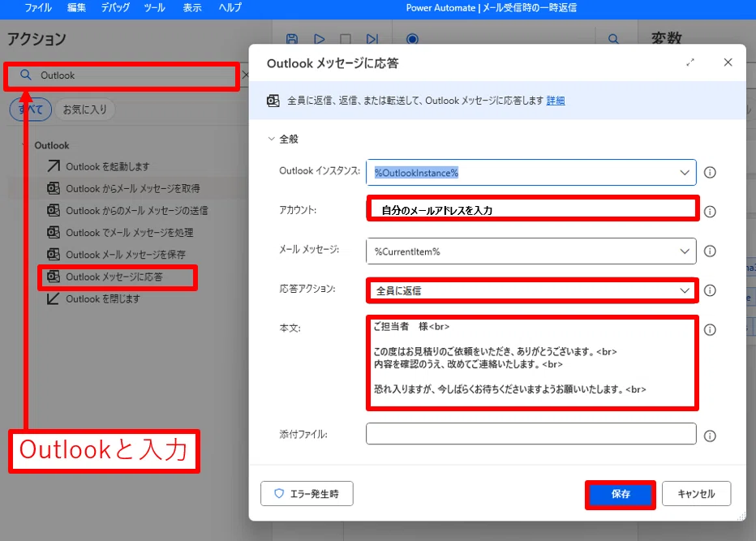
Task: Run the flow with the play icon
Action: 319,39
